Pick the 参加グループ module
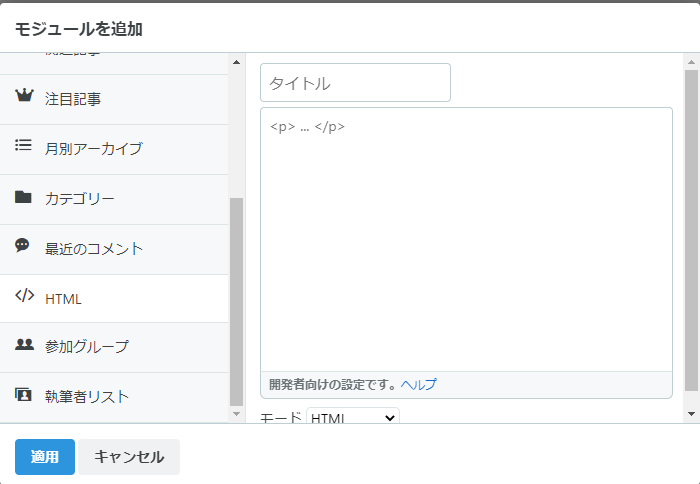The image size is (700, 484). click(114, 348)
